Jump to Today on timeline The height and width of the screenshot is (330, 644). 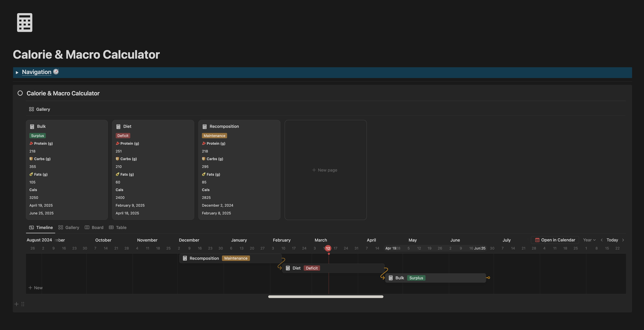(x=612, y=240)
